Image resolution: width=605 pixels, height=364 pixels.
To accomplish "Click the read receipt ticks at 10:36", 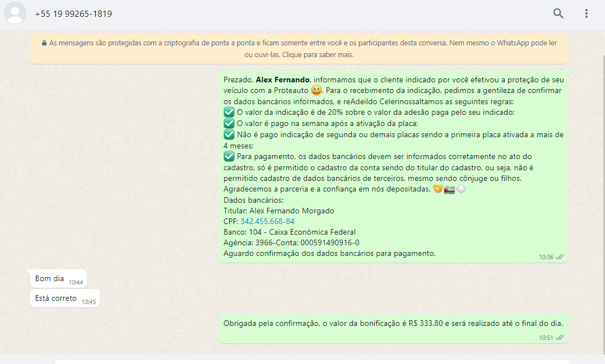I will tap(560, 257).
